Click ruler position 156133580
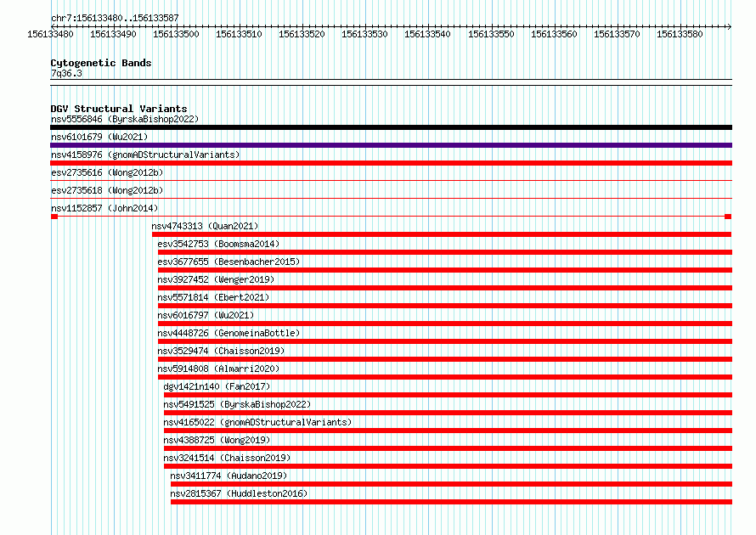 click(x=680, y=34)
